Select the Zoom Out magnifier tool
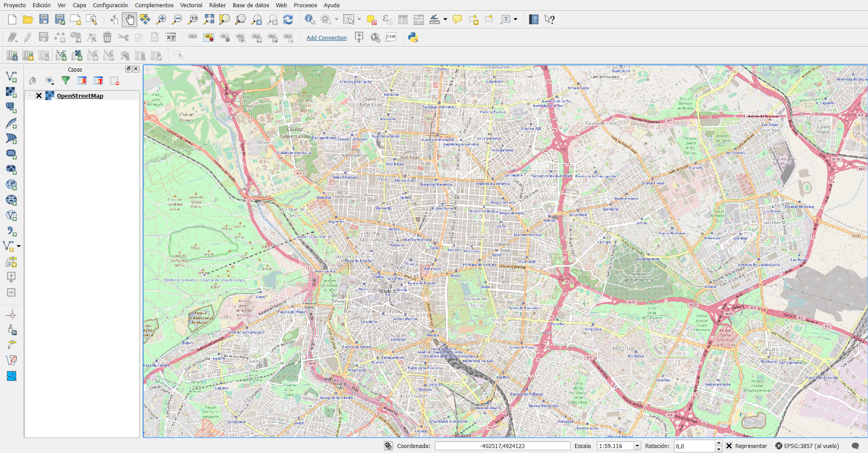This screenshot has height=453, width=868. pos(177,20)
